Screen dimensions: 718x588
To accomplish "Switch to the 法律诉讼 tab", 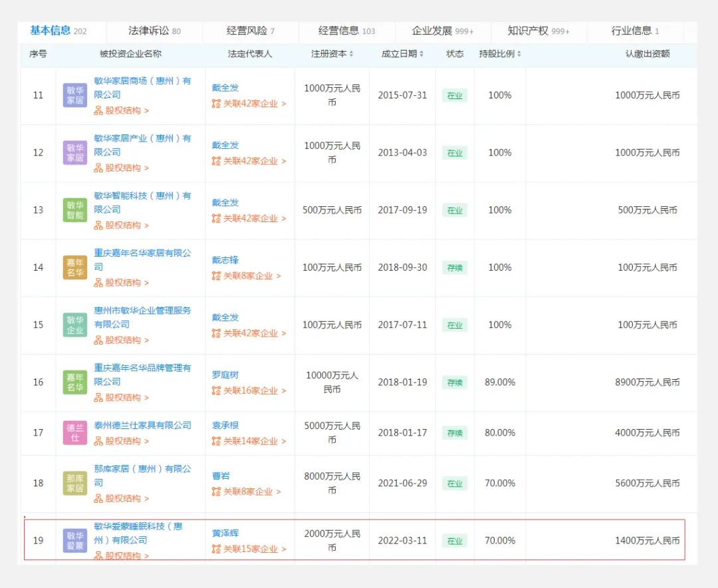I will coord(154,31).
